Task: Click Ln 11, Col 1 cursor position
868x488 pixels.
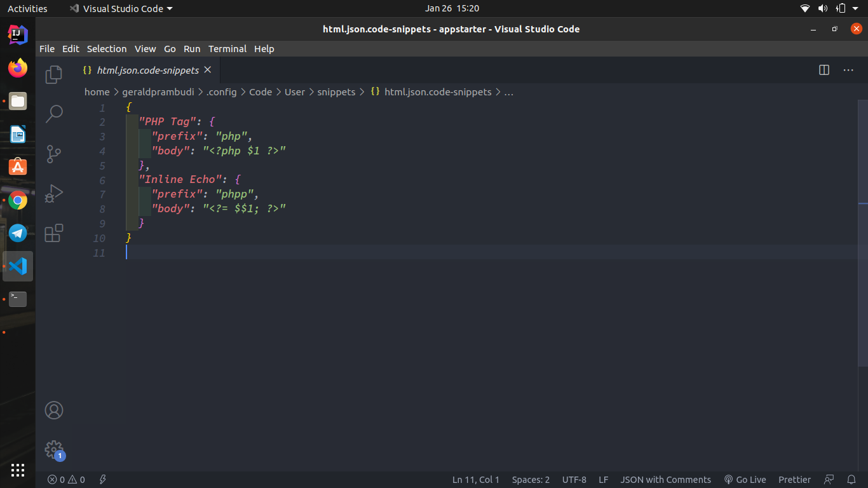Action: tap(476, 480)
